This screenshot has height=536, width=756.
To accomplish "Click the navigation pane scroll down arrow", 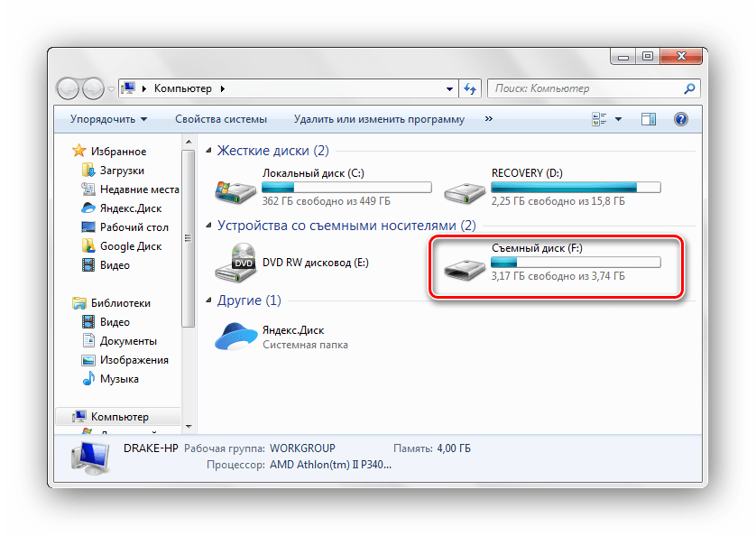I will (189, 427).
